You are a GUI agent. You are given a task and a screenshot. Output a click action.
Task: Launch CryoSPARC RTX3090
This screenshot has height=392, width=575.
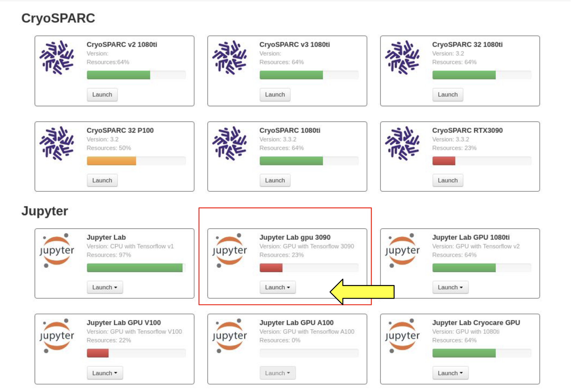(448, 180)
